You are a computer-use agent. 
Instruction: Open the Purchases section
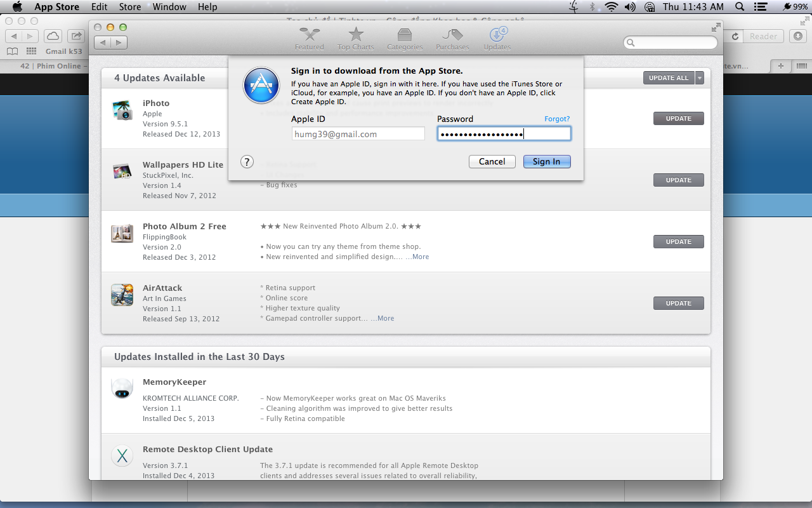[452, 39]
